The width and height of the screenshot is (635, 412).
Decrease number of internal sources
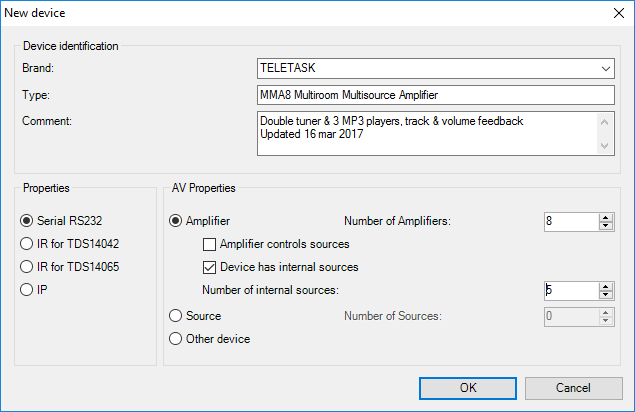605,295
